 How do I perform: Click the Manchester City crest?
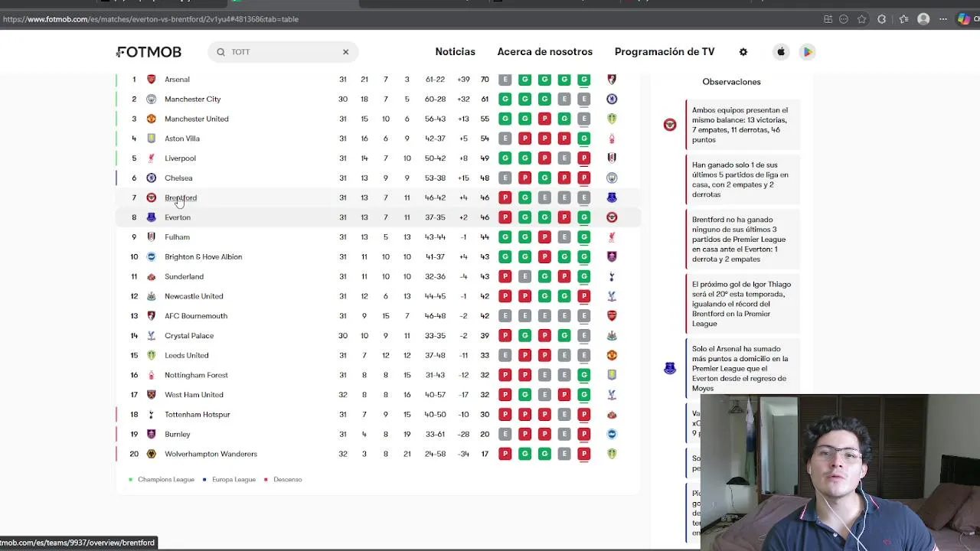click(x=151, y=99)
